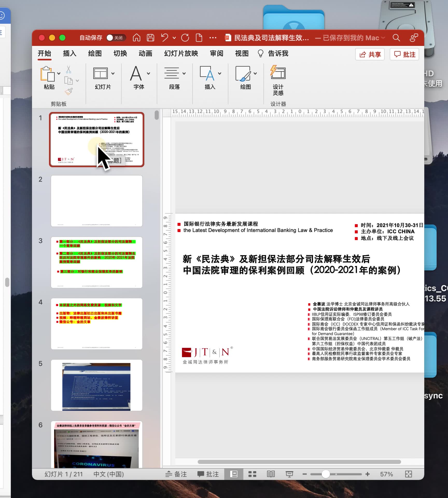
Task: Switch to the 幻灯片放映 tab
Action: 181,53
